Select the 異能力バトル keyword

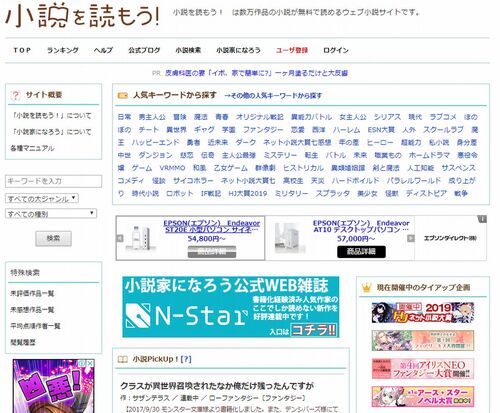pos(311,117)
